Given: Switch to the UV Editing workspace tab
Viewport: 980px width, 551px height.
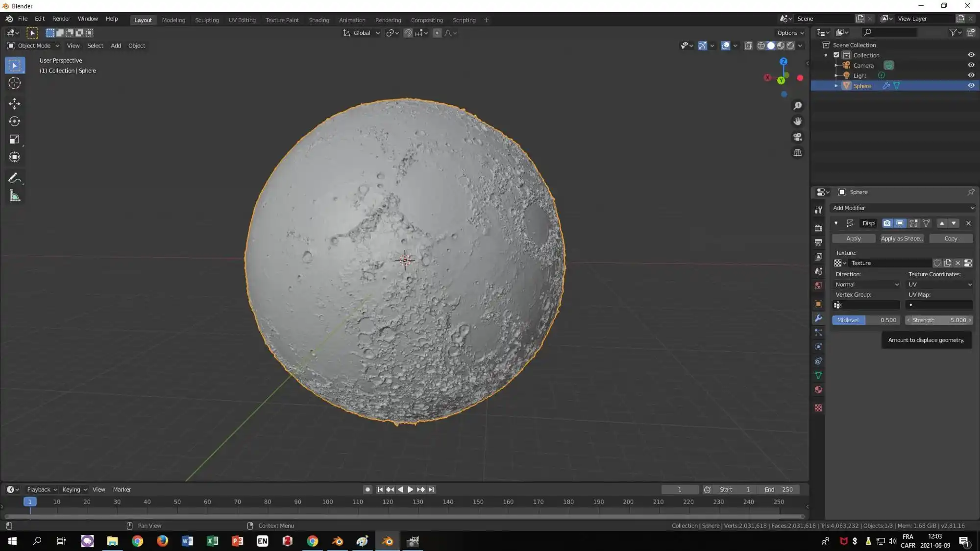Looking at the screenshot, I should 242,20.
